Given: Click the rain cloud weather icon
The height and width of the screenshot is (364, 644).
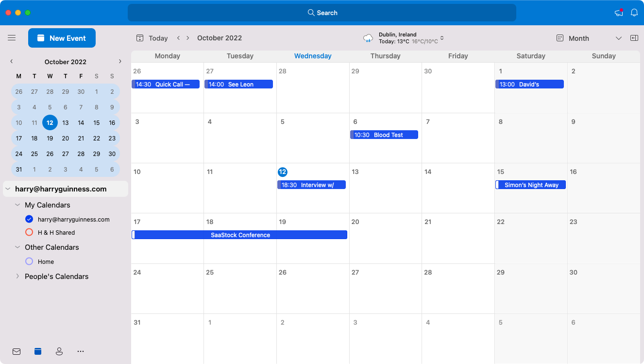Looking at the screenshot, I should 369,38.
